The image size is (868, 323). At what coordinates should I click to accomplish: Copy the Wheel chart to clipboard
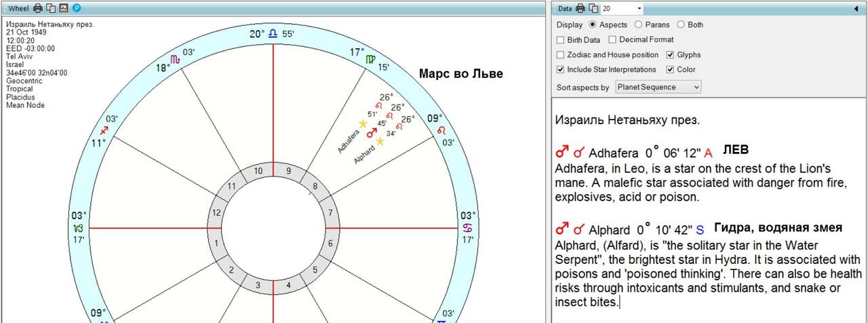51,8
